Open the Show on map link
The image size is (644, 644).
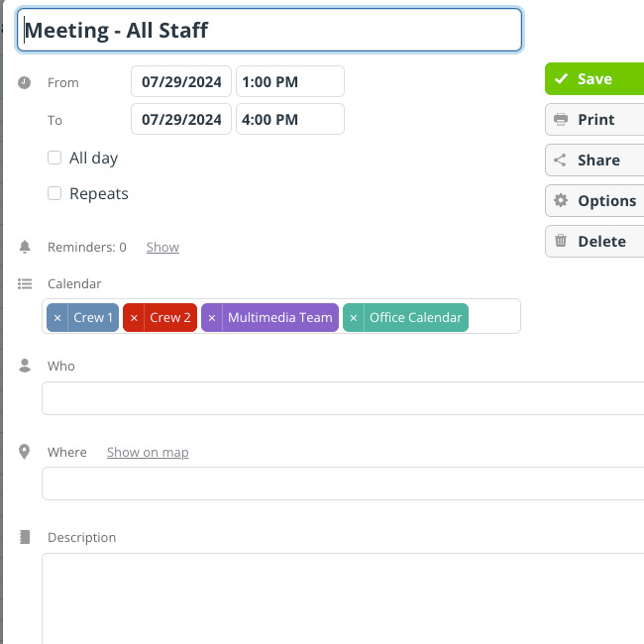pos(148,452)
